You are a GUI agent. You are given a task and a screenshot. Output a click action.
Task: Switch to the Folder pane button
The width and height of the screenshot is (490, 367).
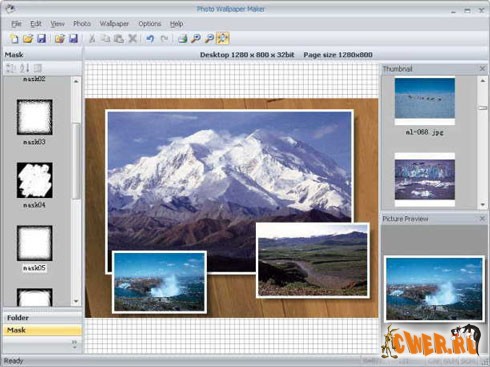(x=42, y=318)
